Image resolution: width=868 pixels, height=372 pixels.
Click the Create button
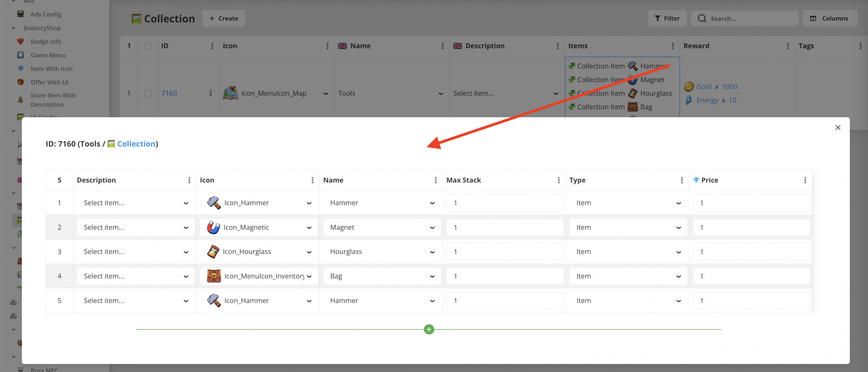tap(223, 18)
